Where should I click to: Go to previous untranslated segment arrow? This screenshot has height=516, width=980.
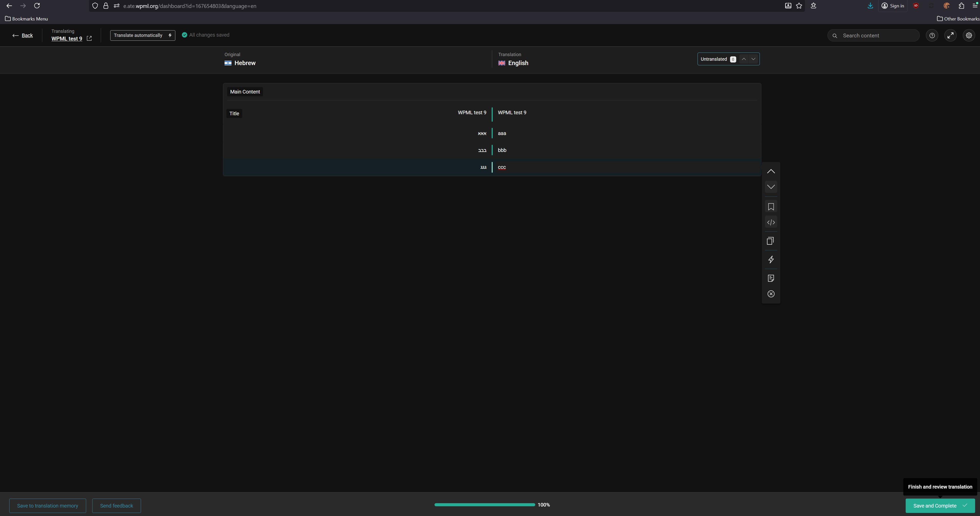pos(744,59)
